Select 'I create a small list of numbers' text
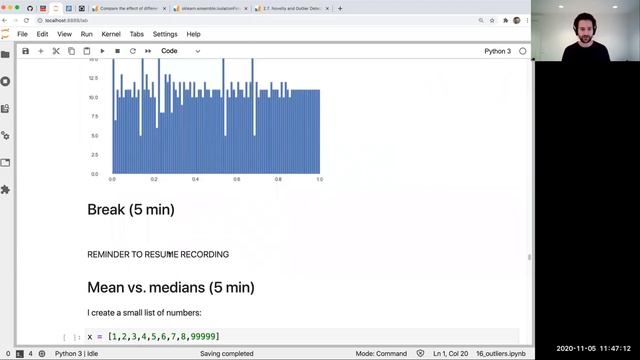This screenshot has width=640, height=360. (x=144, y=313)
